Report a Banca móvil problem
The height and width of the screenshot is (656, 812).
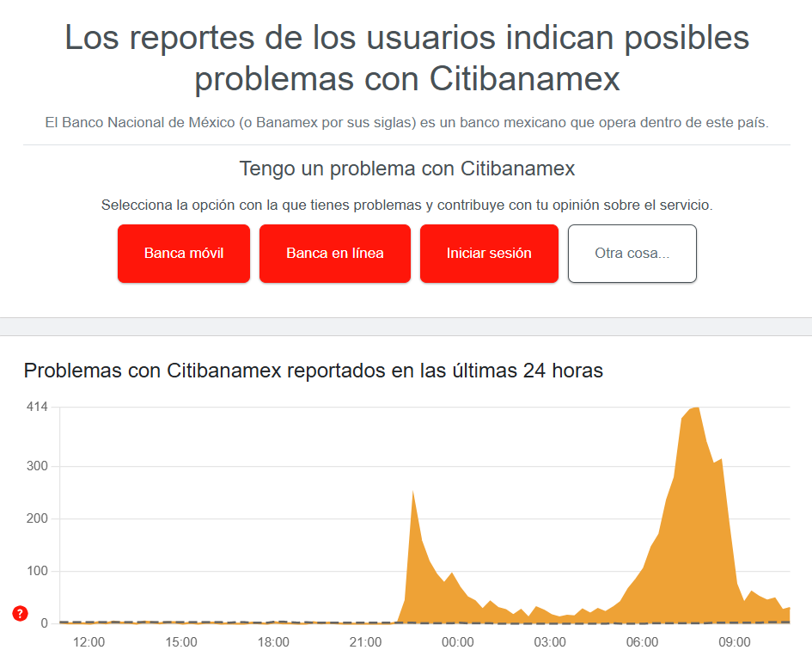point(184,254)
